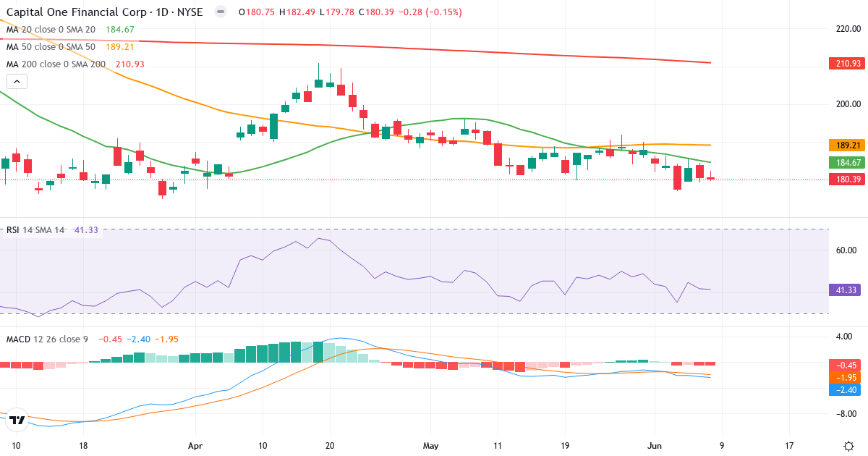Click the 18 date label on the time axis

pyautogui.click(x=83, y=446)
